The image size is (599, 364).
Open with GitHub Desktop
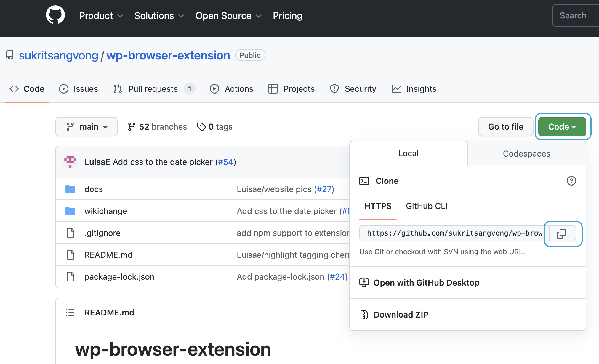click(x=426, y=283)
